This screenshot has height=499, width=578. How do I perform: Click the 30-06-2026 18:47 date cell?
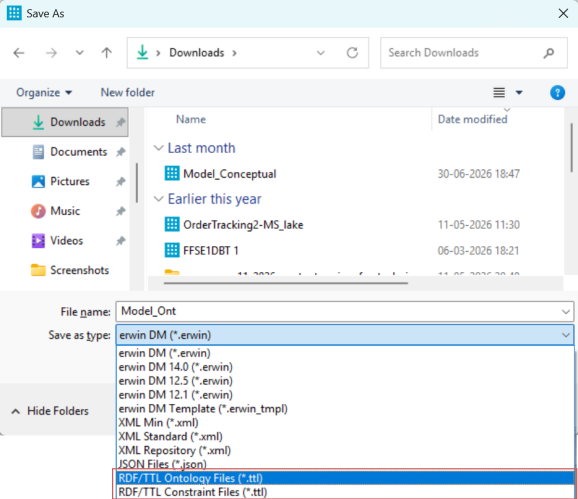[x=478, y=174]
